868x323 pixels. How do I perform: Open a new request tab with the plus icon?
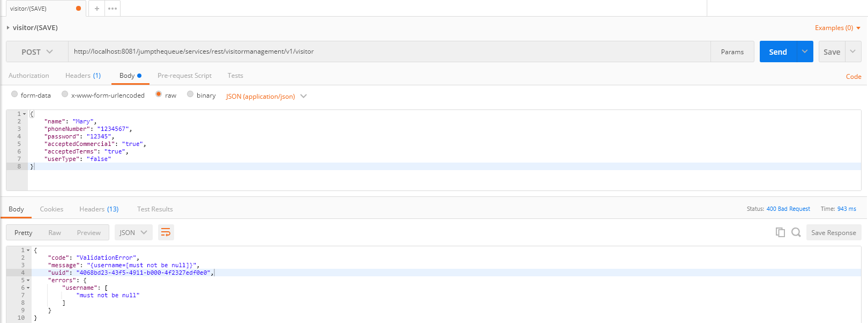point(96,9)
